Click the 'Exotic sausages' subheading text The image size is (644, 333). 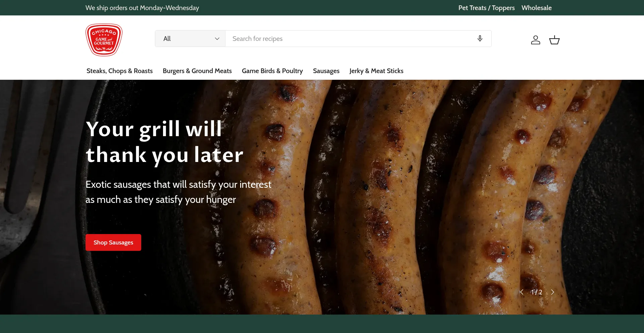(178, 192)
